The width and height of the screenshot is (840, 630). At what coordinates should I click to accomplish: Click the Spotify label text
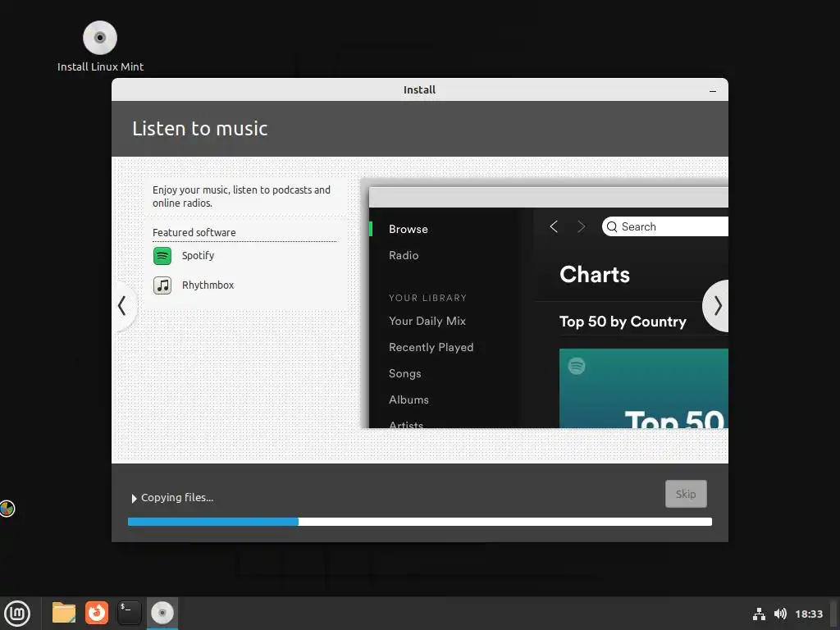pyautogui.click(x=198, y=256)
